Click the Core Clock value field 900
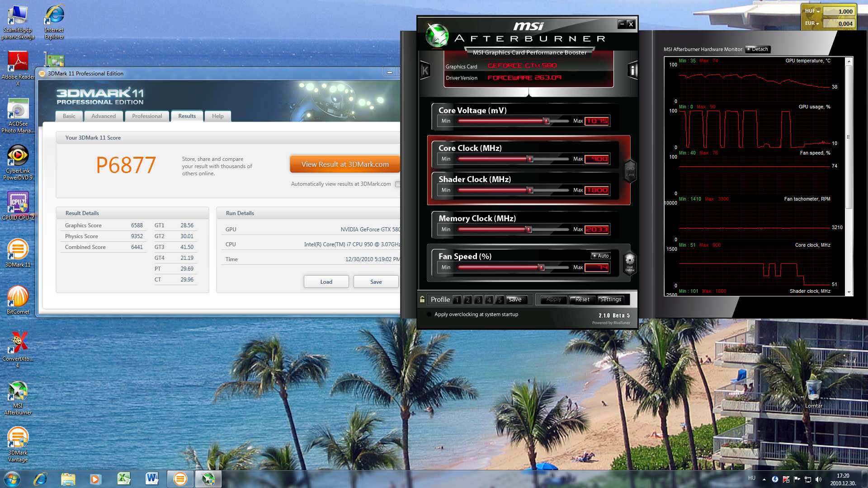This screenshot has width=868, height=488. [597, 159]
